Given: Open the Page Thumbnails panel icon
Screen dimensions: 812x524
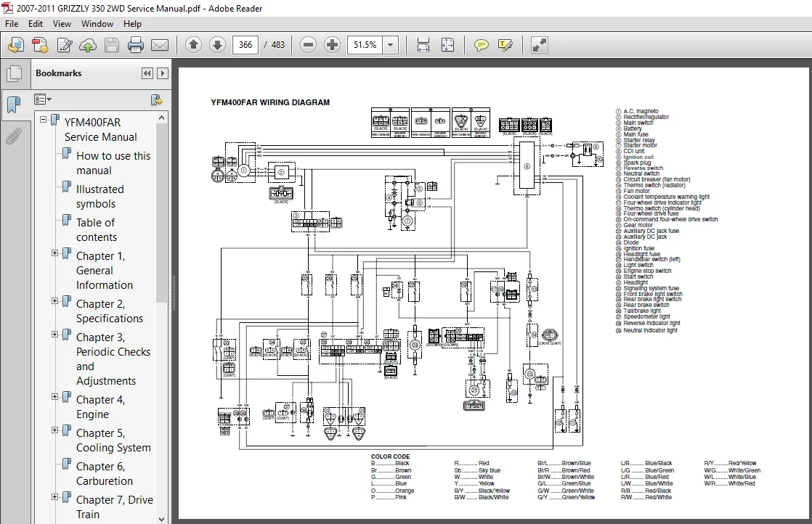Looking at the screenshot, I should tap(15, 73).
